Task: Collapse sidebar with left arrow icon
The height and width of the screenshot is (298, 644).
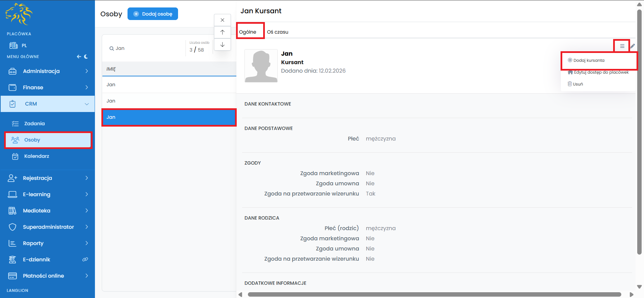Action: [79, 57]
